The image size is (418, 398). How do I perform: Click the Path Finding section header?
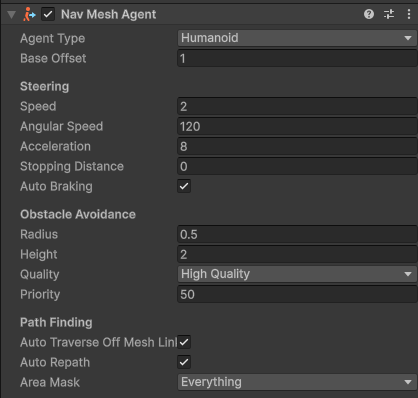56,322
